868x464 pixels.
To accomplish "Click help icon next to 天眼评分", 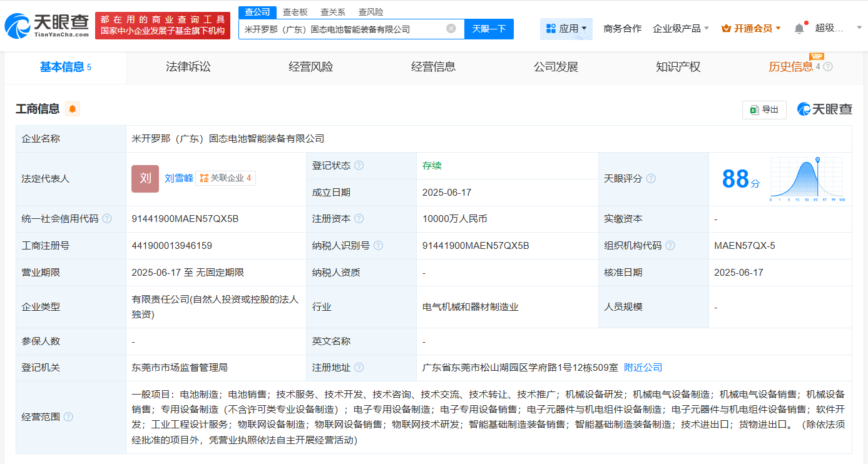I will click(x=651, y=179).
